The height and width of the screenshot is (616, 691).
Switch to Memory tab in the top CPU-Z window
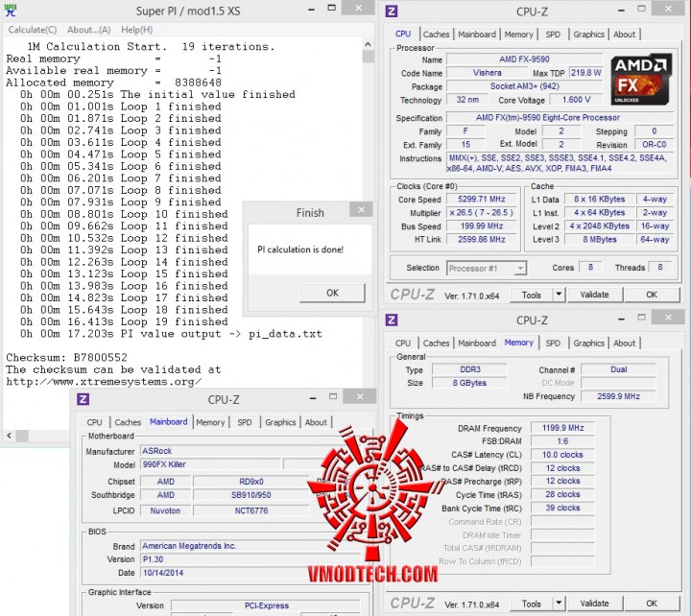518,35
